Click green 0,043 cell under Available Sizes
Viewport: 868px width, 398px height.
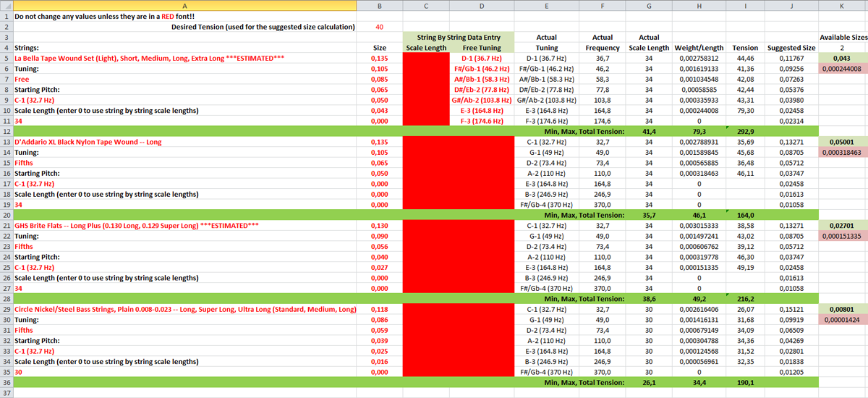(x=842, y=58)
